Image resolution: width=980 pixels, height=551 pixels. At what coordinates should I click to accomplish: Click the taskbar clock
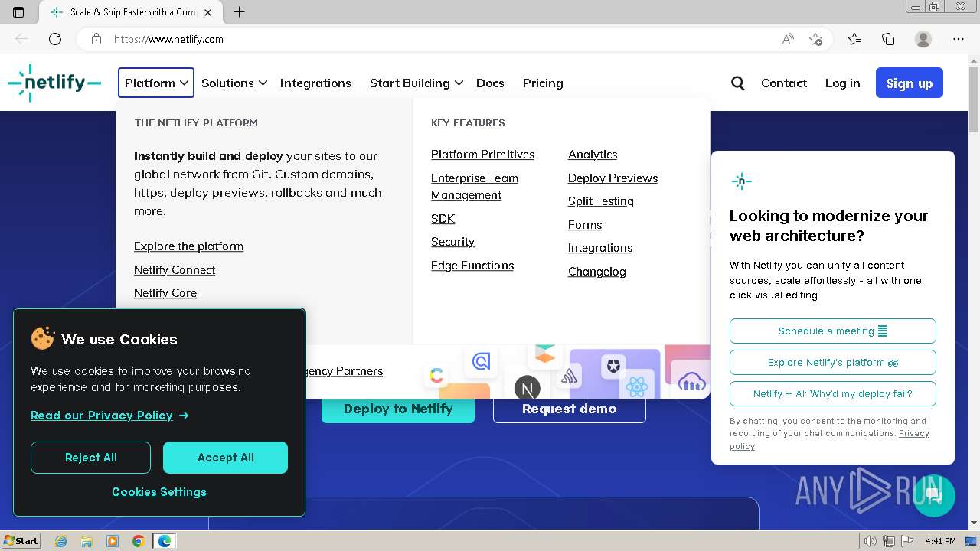(x=941, y=541)
